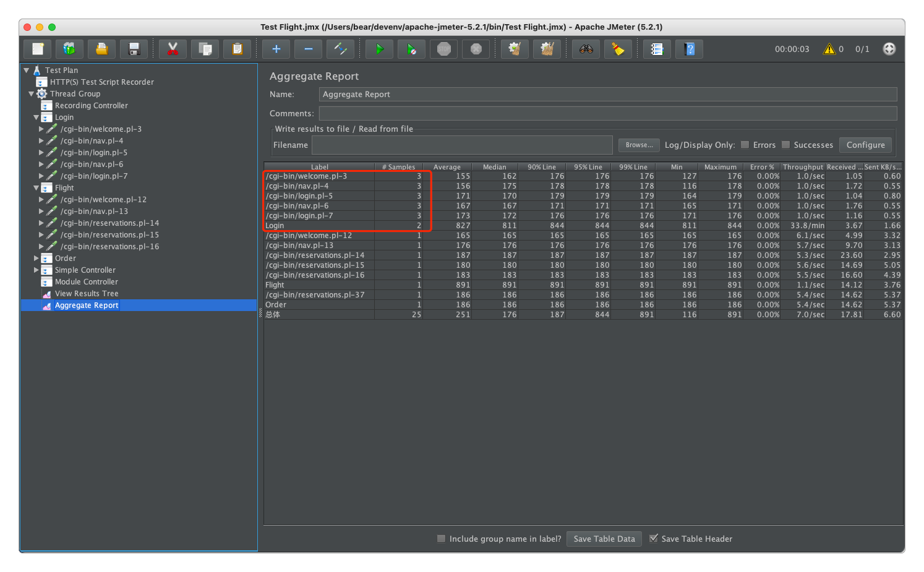Viewport: 924px width, 572px height.
Task: Click the Cut scissors icon
Action: point(173,49)
